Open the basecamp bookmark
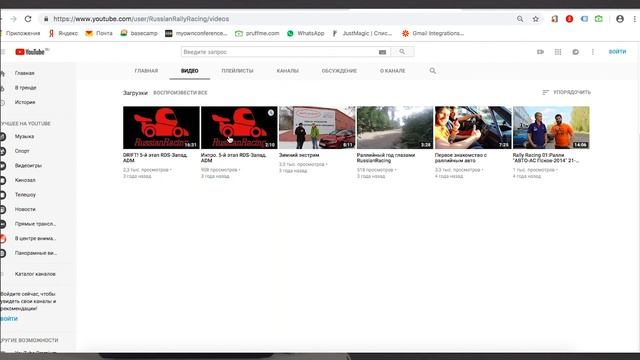 click(x=139, y=33)
